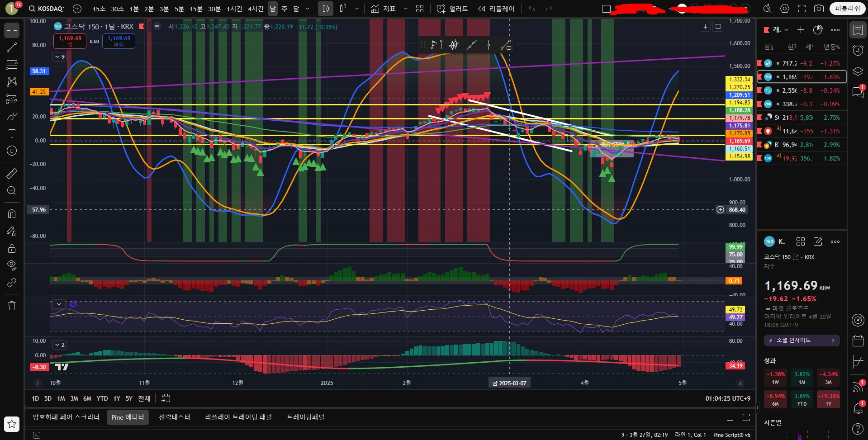
Task: Open the 암호화폐 페어 스크리너 tab
Action: coord(66,417)
